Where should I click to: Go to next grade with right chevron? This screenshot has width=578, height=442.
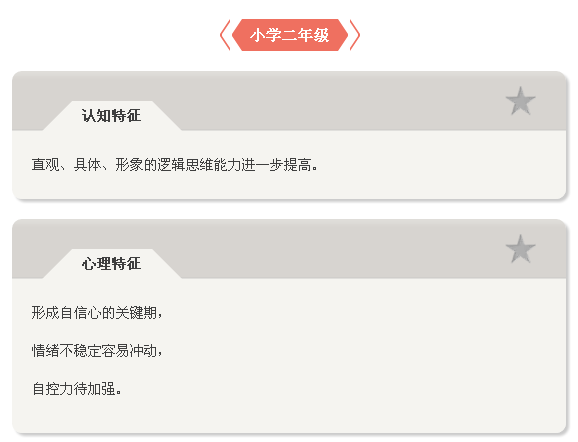[x=354, y=35]
